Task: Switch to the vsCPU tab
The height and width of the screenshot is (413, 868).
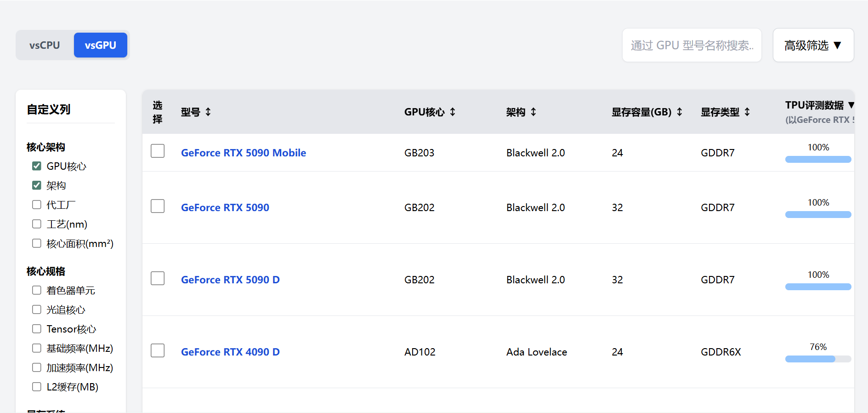Action: pyautogui.click(x=45, y=45)
